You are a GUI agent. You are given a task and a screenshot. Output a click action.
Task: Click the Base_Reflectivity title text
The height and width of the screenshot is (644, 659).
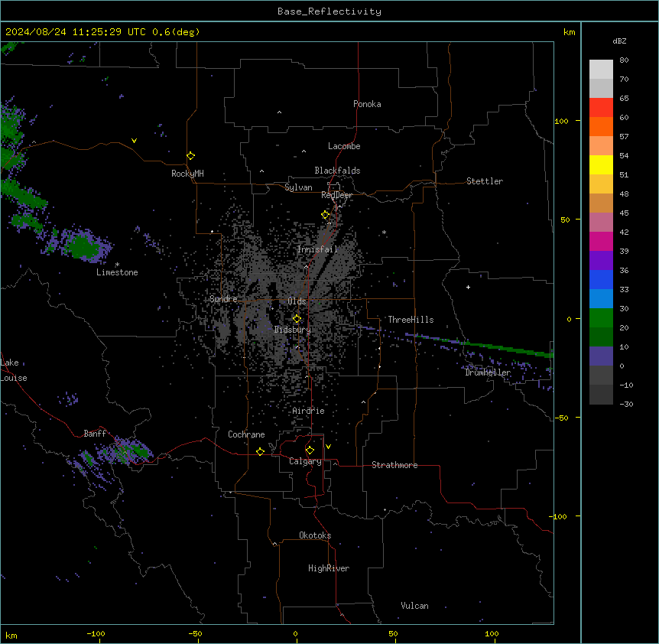pyautogui.click(x=329, y=11)
